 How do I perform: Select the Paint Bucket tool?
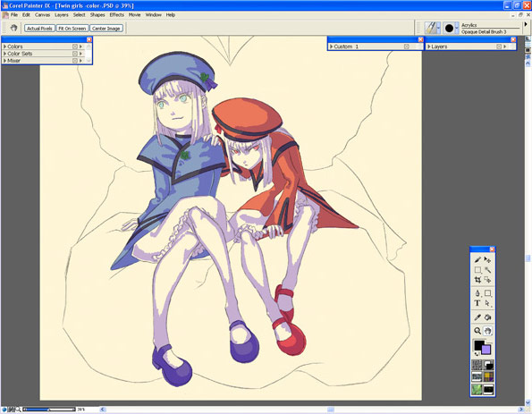click(x=487, y=317)
